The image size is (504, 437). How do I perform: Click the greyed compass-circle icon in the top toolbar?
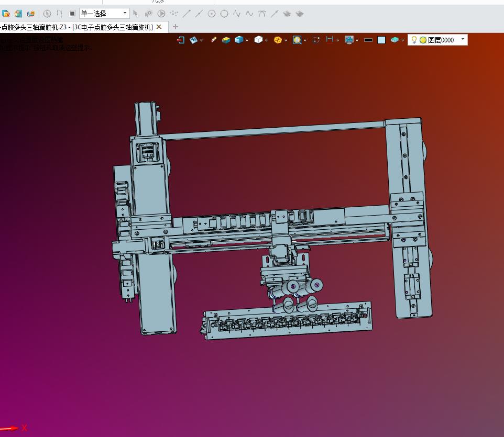pos(47,14)
